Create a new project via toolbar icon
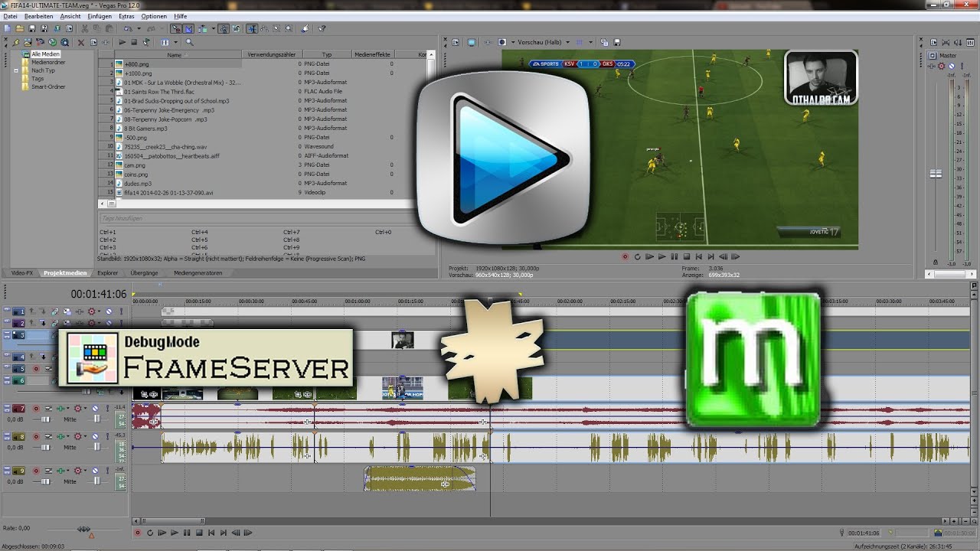 click(x=7, y=28)
